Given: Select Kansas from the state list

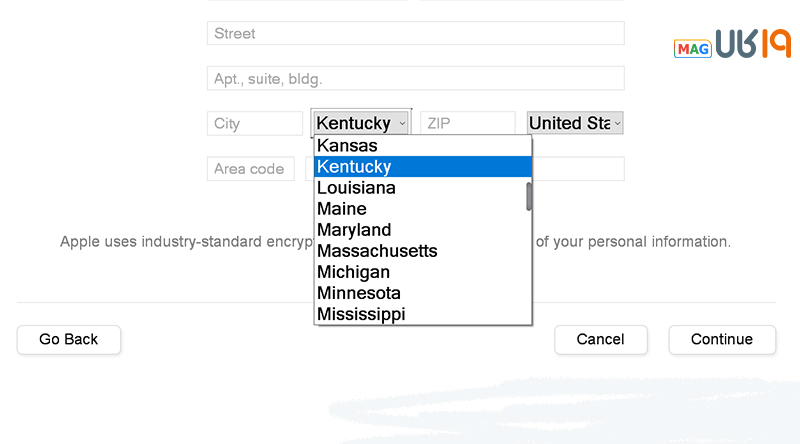Looking at the screenshot, I should pos(422,145).
